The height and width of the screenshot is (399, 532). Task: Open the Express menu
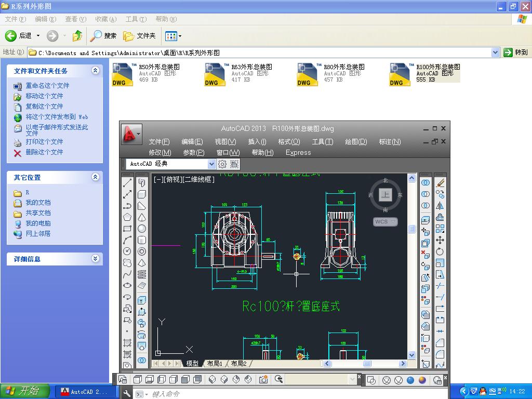[x=298, y=153]
